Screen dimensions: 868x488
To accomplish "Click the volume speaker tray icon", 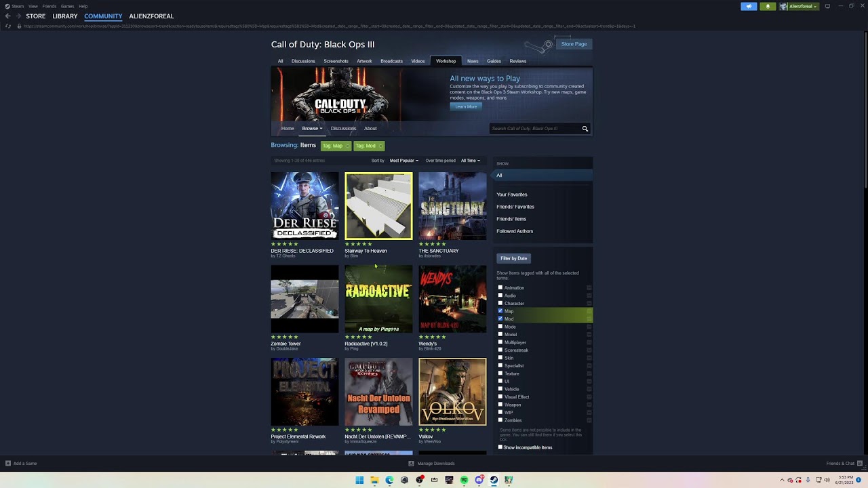I will click(x=826, y=480).
